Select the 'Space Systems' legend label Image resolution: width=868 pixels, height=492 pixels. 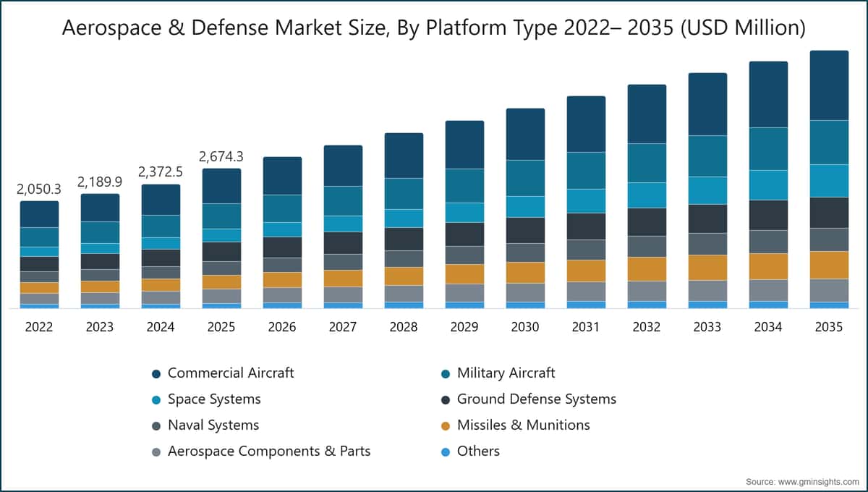pyautogui.click(x=214, y=399)
